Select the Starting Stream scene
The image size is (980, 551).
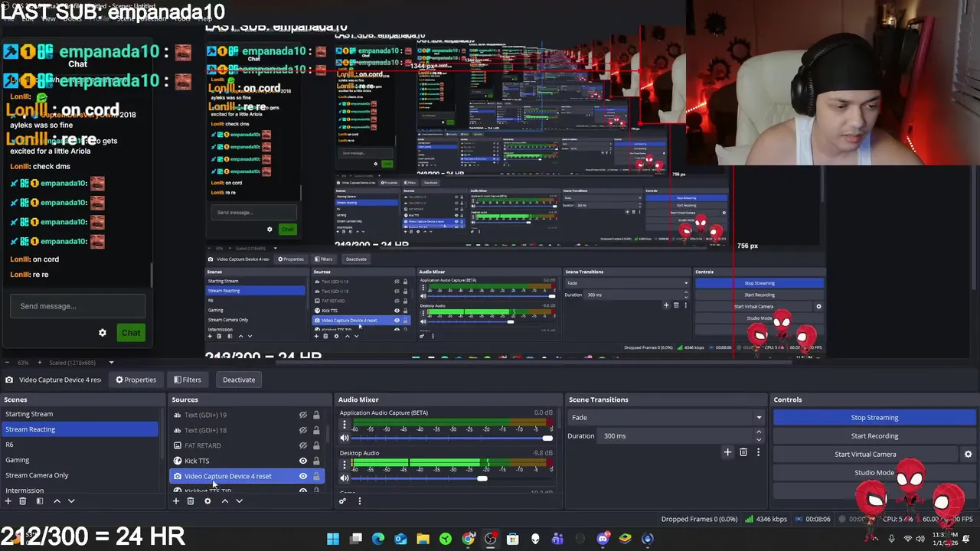tap(80, 414)
